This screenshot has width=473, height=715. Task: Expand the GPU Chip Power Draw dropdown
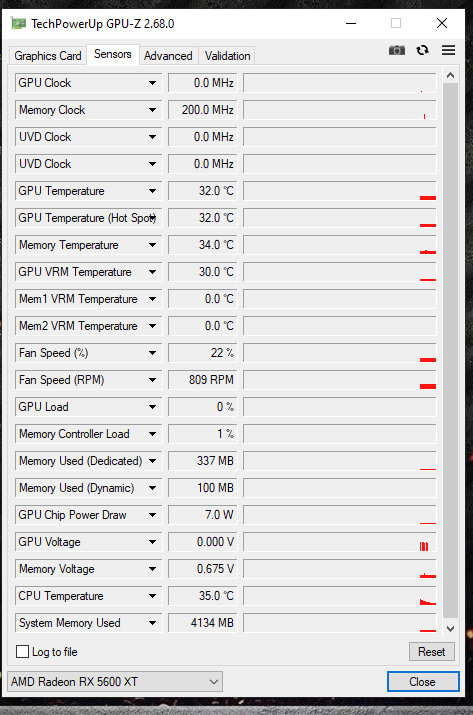[x=152, y=515]
